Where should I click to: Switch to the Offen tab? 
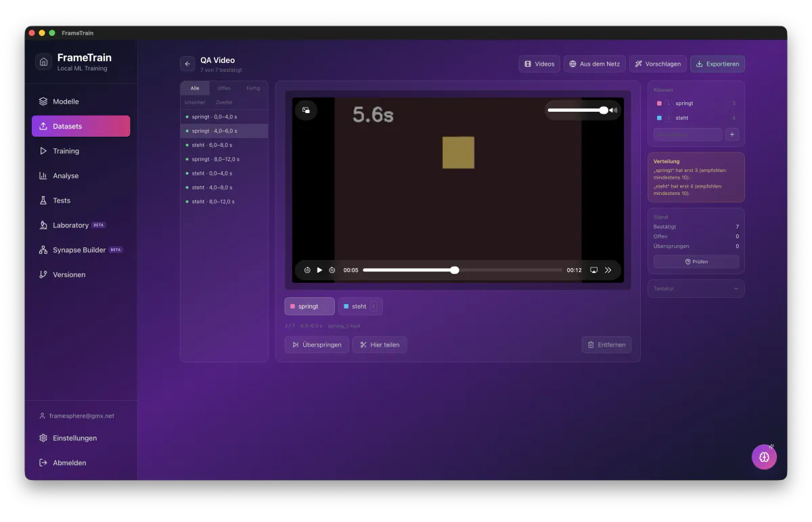click(x=224, y=88)
